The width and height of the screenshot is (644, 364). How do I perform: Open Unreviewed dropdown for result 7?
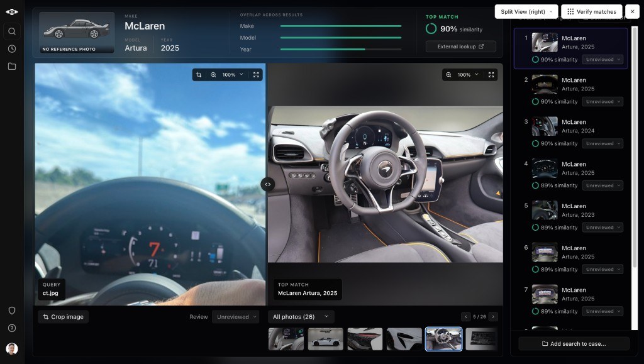[x=602, y=311]
